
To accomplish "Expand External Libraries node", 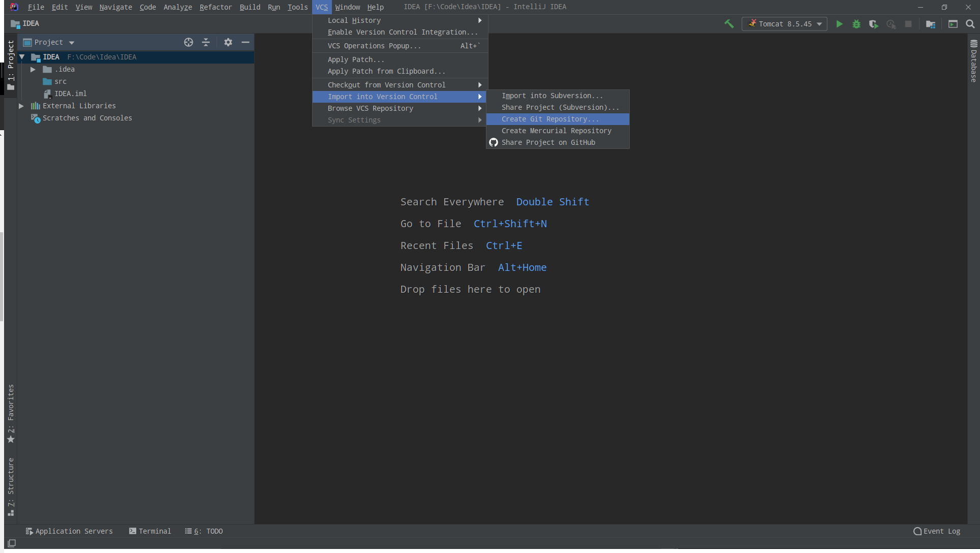I will click(x=21, y=106).
